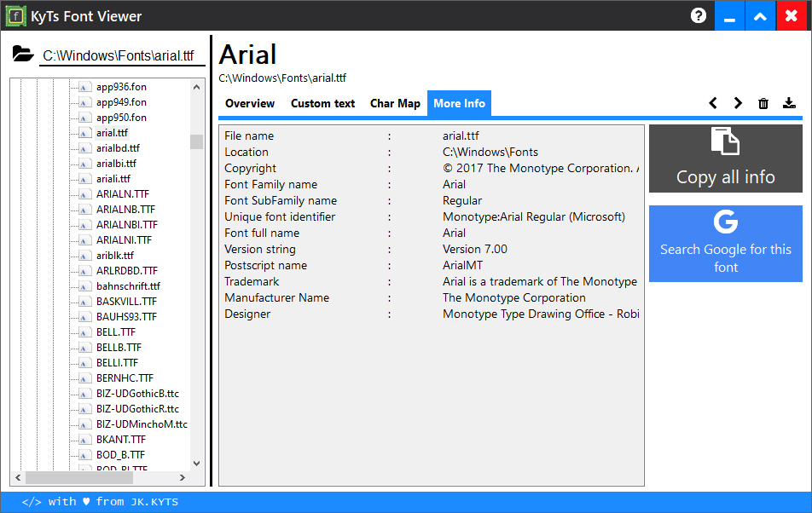Click the 'The Monotype Corporation' manufacturer value
812x513 pixels.
click(x=513, y=298)
